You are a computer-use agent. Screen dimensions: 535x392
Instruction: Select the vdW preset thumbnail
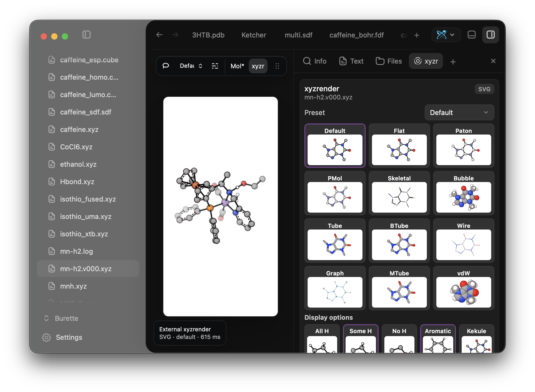pos(464,288)
